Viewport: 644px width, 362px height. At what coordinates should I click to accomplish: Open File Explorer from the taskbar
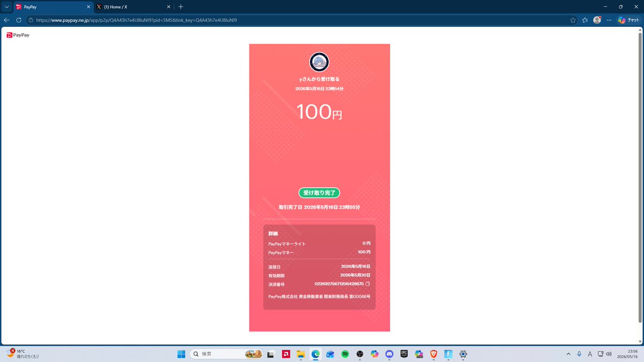pyautogui.click(x=301, y=354)
